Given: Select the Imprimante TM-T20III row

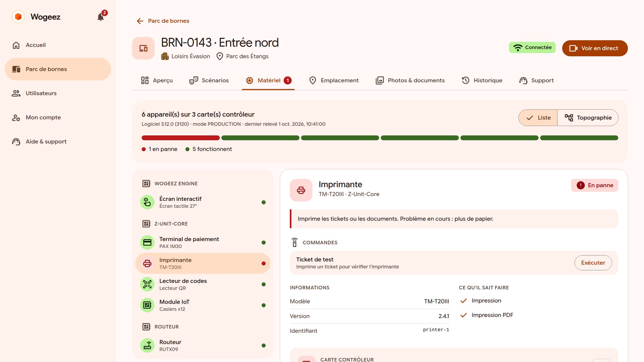Looking at the screenshot, I should coord(203,263).
